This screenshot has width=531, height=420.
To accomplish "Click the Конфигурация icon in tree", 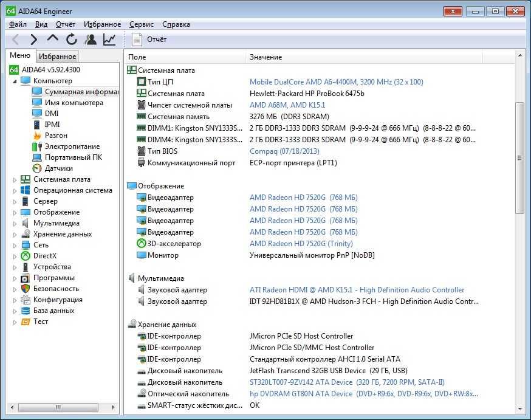I will click(x=26, y=300).
